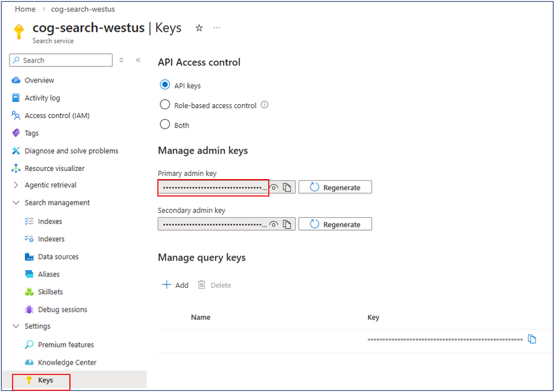Screen dimensions: 554x392
Task: Open Debug sessions page
Action: coord(63,309)
